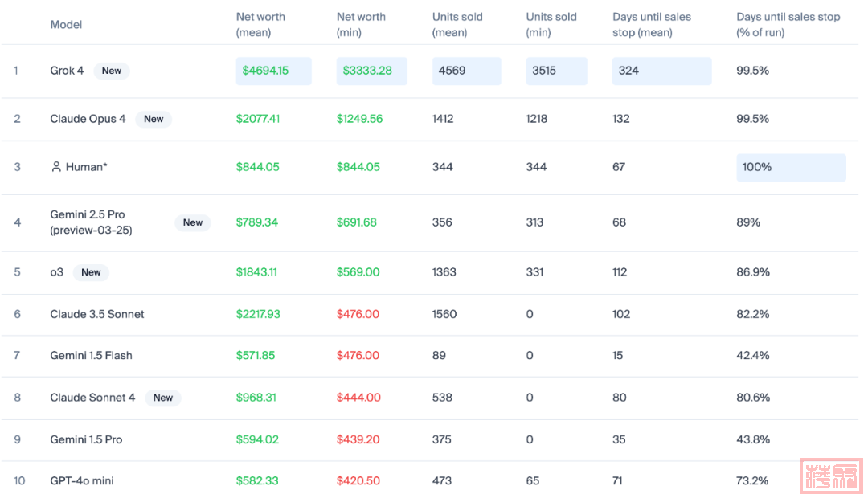Click 89% in Gemini 2.5 Pro row
The height and width of the screenshot is (498, 868).
pos(748,222)
